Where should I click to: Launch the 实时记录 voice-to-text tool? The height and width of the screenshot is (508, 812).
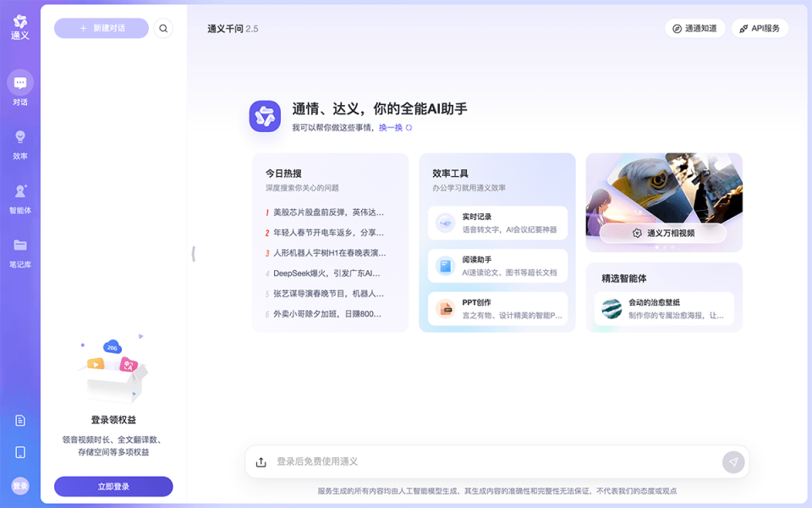[497, 223]
